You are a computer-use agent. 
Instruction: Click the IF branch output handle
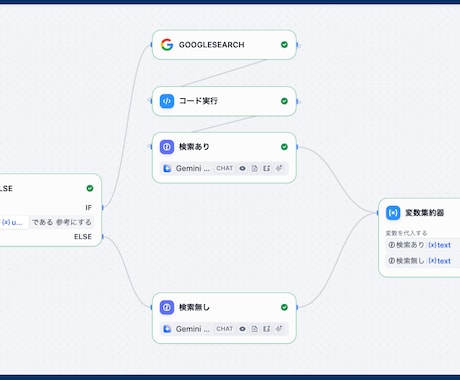(103, 208)
